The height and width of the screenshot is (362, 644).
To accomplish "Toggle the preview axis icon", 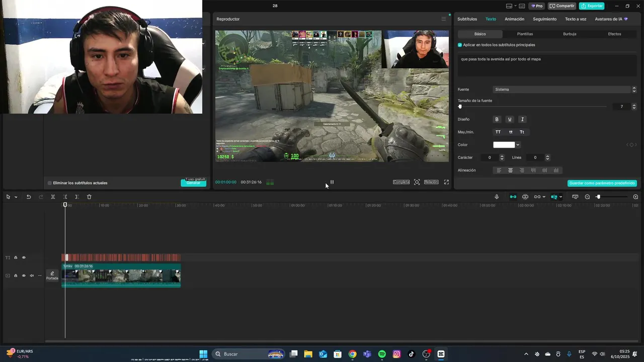I will (554, 197).
